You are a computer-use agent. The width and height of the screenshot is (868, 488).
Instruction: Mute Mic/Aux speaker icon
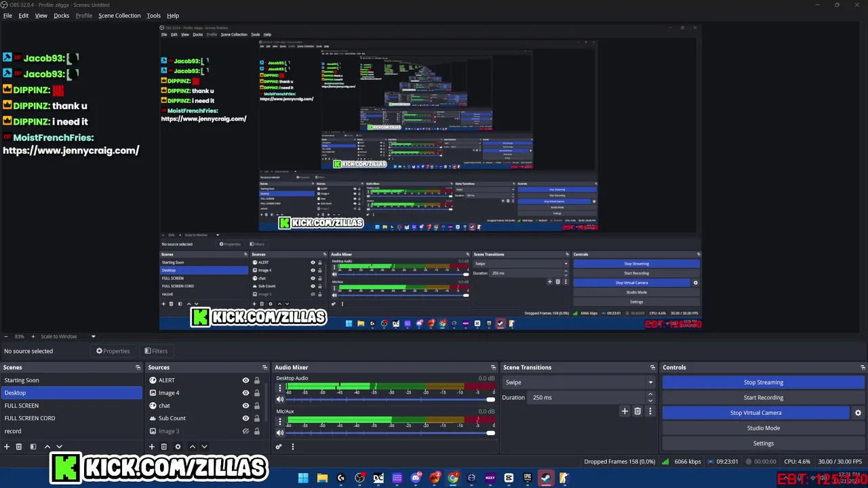279,432
